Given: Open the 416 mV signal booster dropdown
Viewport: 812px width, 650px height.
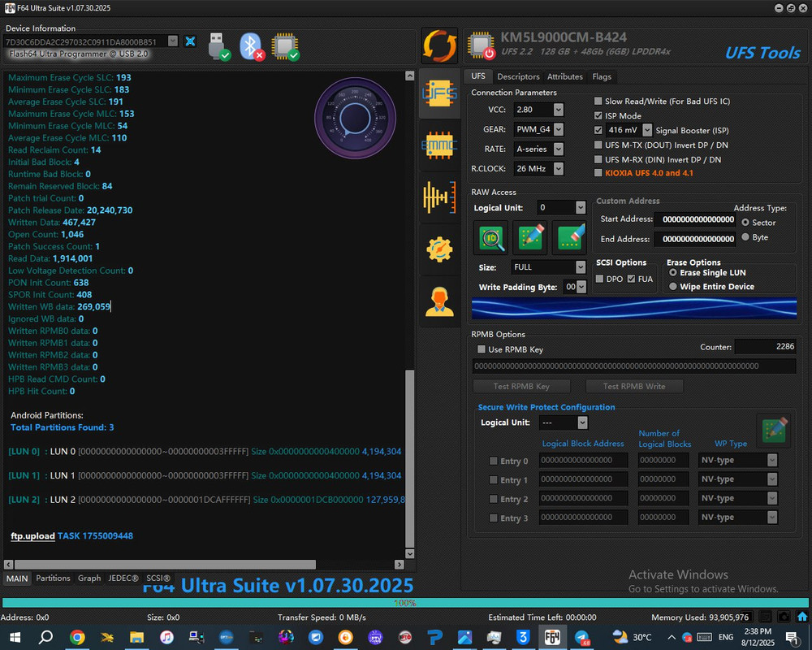Looking at the screenshot, I should (647, 130).
